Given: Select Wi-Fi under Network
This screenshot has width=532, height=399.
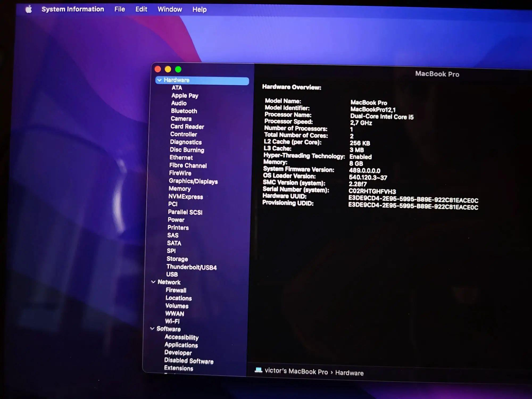Looking at the screenshot, I should 172,321.
